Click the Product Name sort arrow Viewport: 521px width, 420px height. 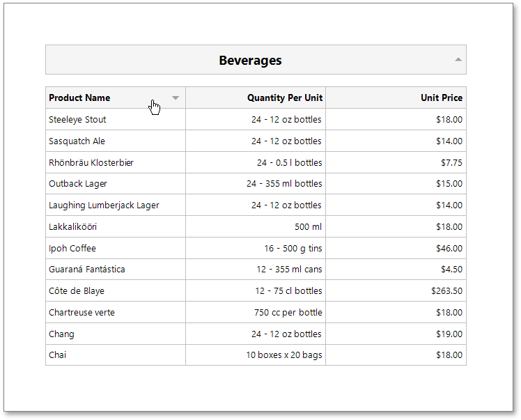coord(176,98)
